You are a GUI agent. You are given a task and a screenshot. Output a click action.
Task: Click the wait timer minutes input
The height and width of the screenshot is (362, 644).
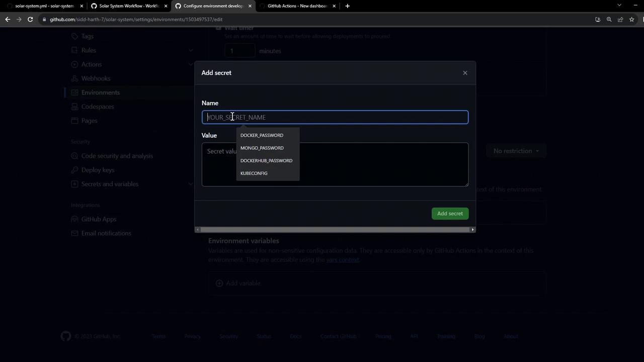coord(239,51)
